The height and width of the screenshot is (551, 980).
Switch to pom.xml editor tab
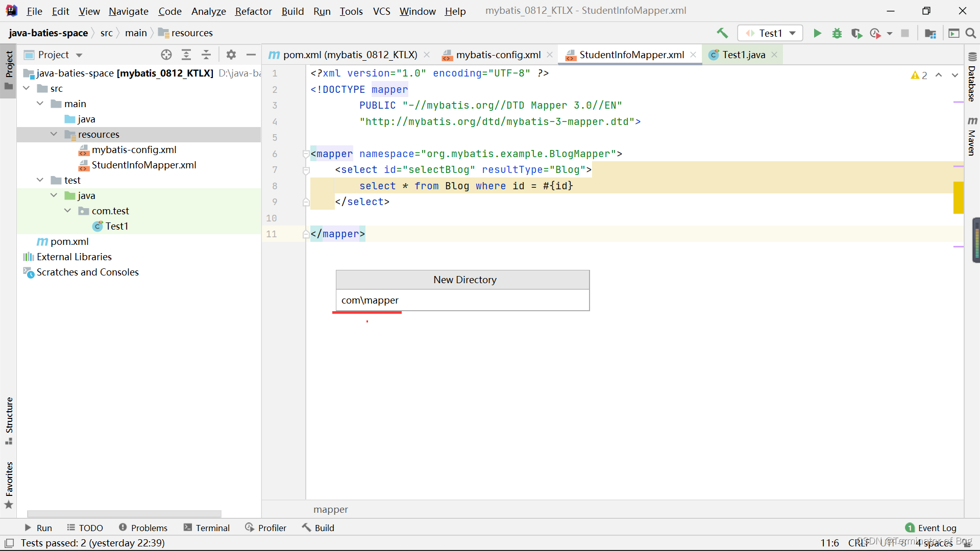[x=350, y=55]
